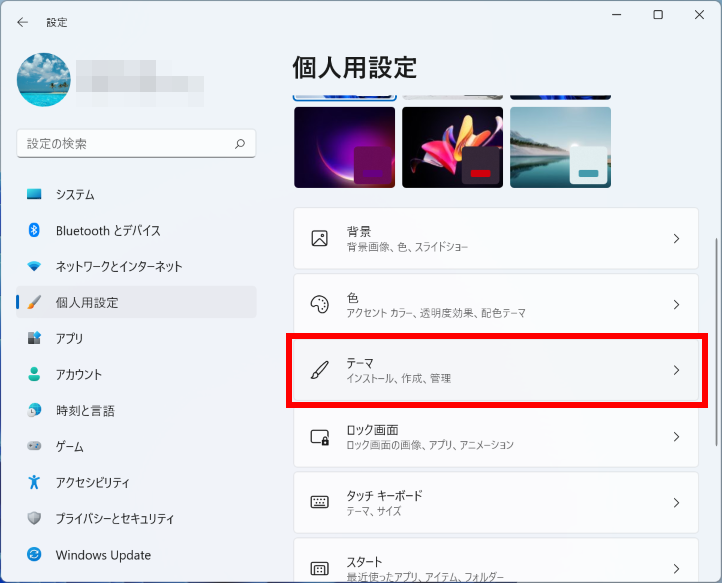Open Bluetooth とデバイス category
The height and width of the screenshot is (583, 722).
click(136, 230)
